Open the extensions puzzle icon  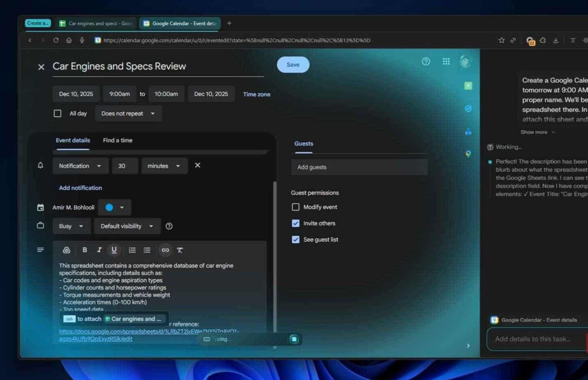point(543,40)
